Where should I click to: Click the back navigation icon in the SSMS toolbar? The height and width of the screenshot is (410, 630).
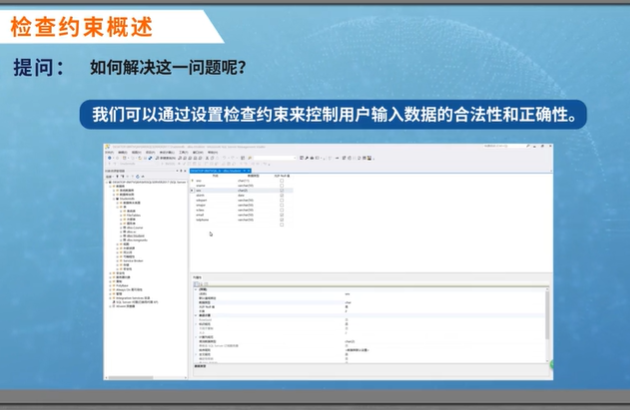(109, 158)
